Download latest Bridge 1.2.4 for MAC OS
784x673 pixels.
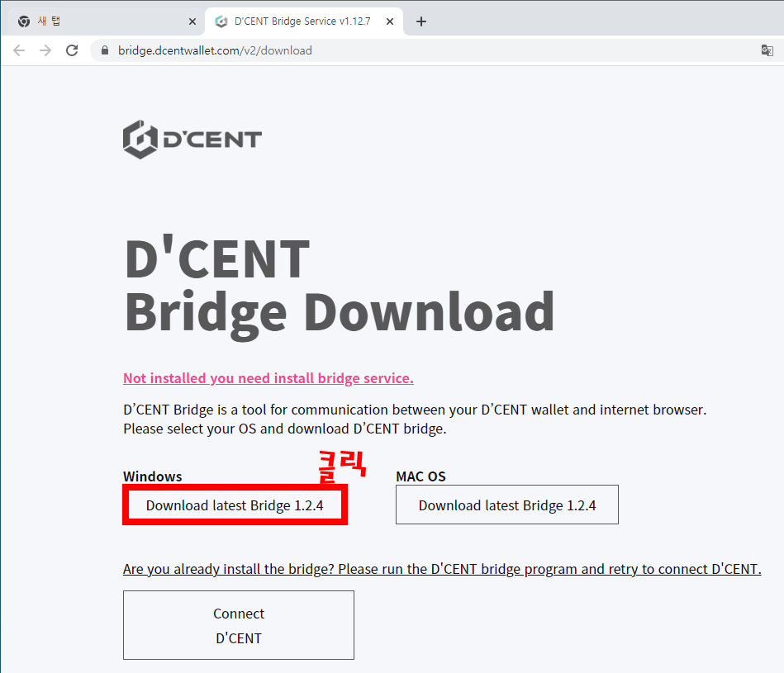(507, 505)
